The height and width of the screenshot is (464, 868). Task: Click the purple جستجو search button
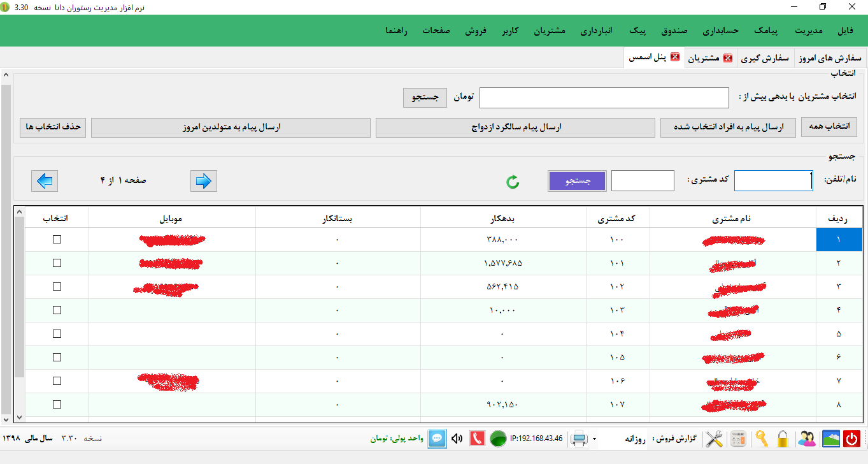coord(577,181)
